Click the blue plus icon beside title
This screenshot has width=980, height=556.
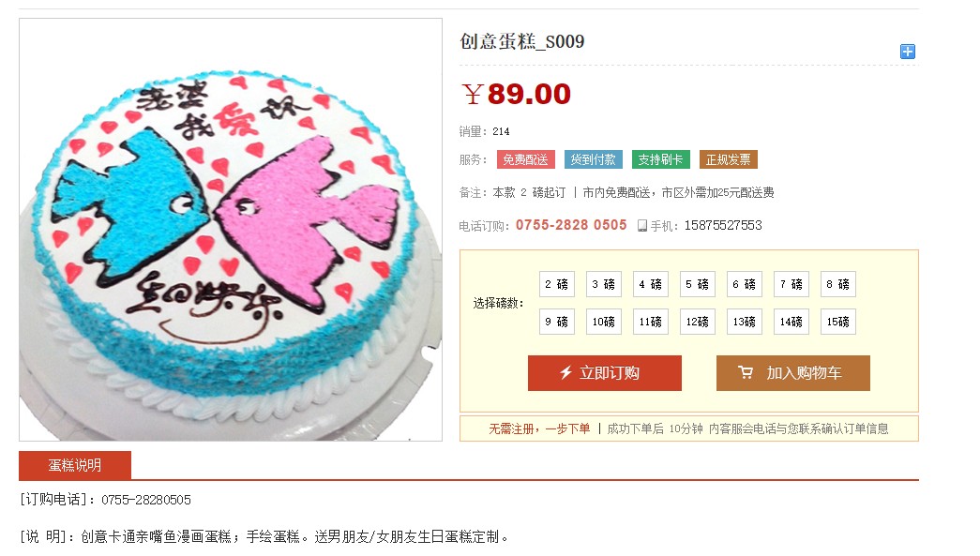click(x=908, y=52)
